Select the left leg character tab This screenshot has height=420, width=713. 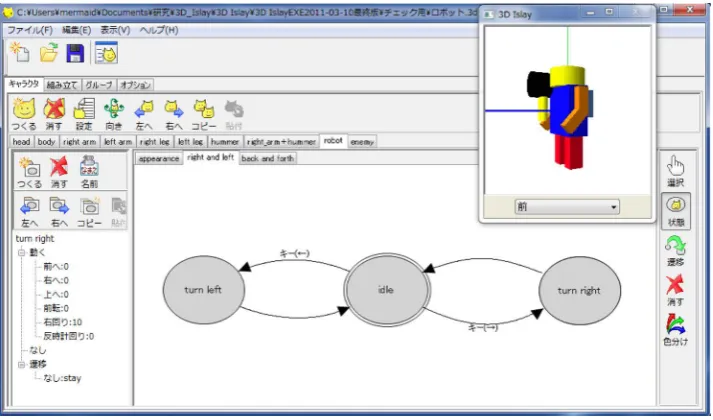(x=191, y=142)
